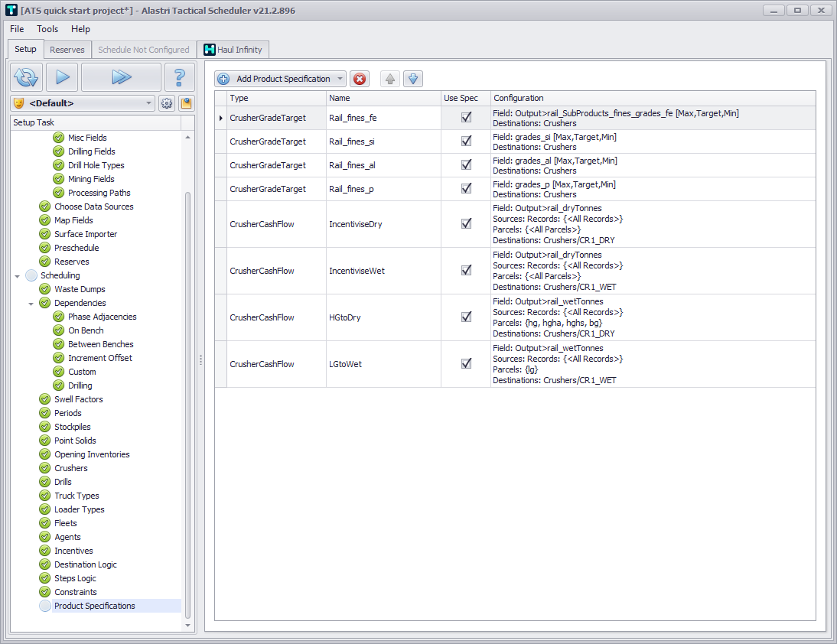Click the clipboard icon next to gear
Viewport: 837px width, 644px height.
point(186,103)
